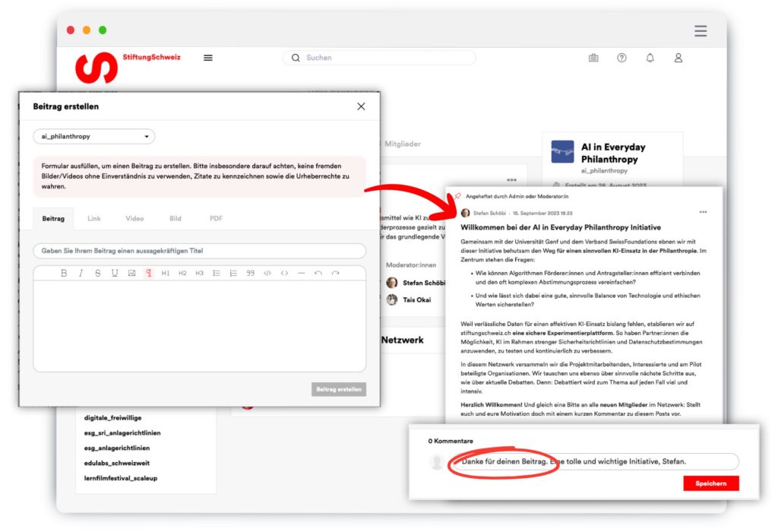Open the pinned post options menu
Image resolution: width=778 pixels, height=532 pixels.
pyautogui.click(x=703, y=212)
